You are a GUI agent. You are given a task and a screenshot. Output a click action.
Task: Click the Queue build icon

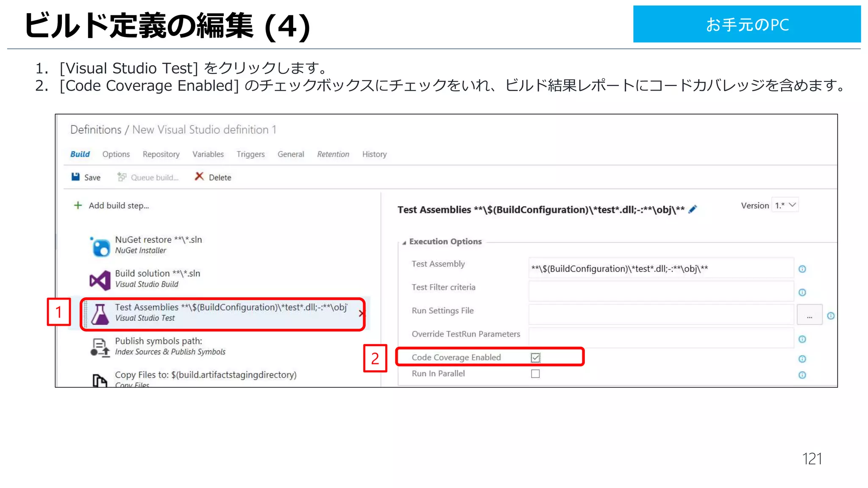[x=122, y=177]
